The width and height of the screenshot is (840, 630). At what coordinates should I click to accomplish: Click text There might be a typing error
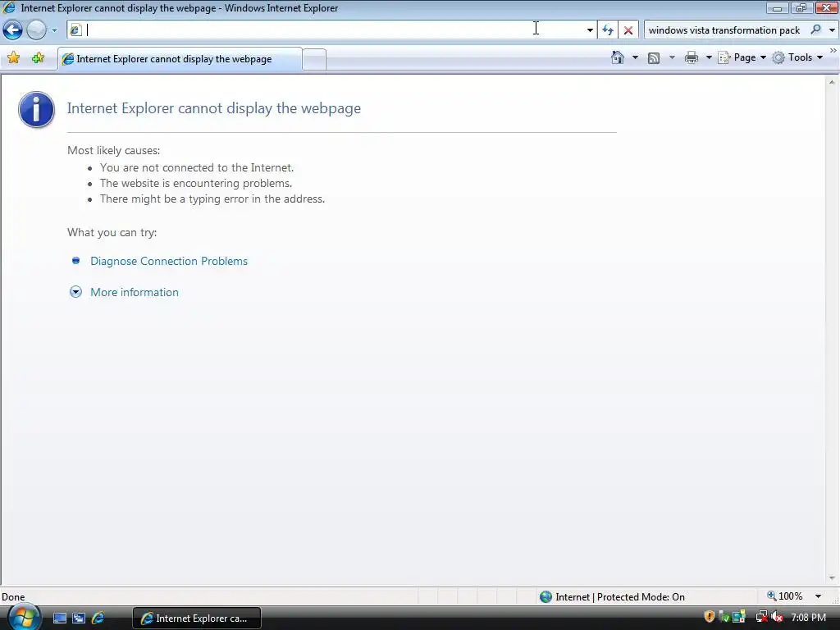point(212,199)
